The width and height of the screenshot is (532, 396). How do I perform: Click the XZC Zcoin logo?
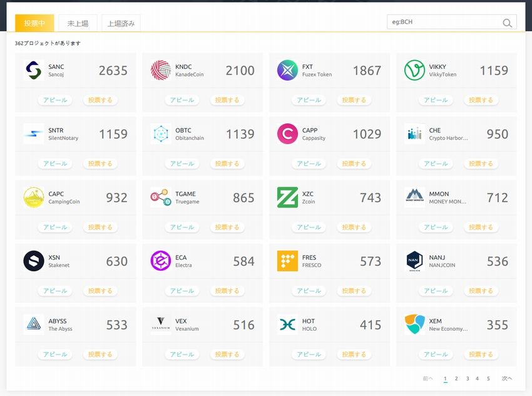[287, 197]
